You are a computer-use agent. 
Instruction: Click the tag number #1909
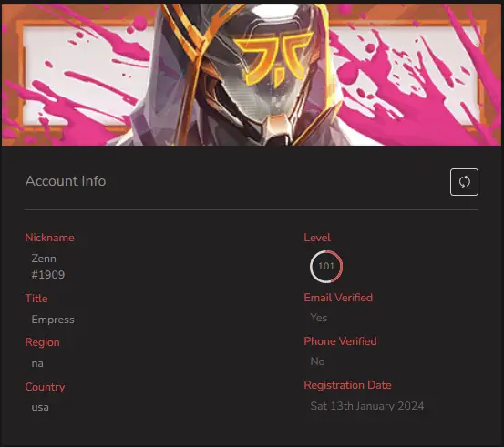point(48,275)
